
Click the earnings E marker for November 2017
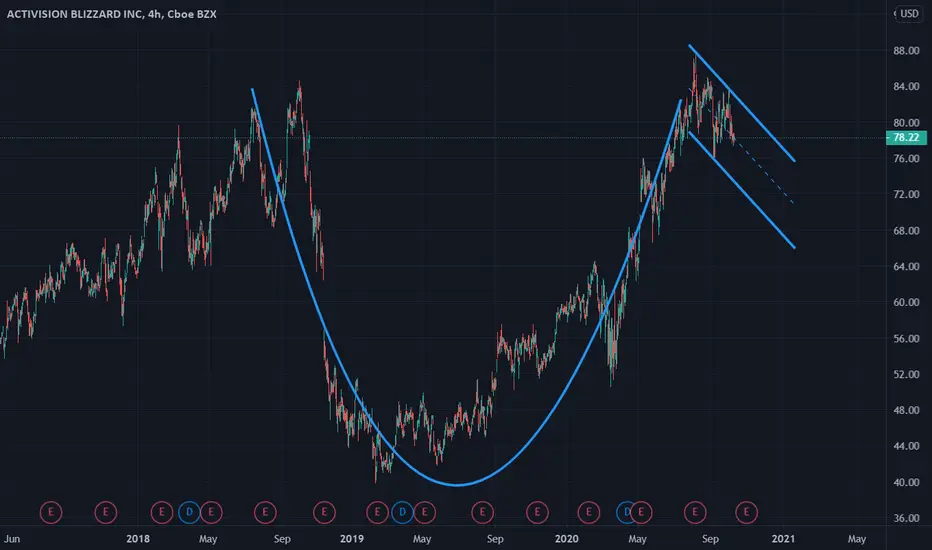click(106, 512)
